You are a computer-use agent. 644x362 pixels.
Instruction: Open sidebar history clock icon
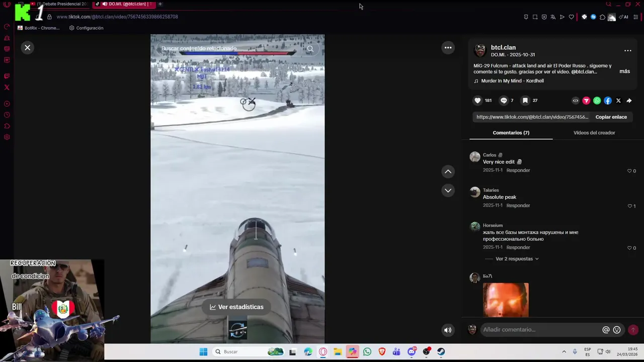tap(7, 115)
